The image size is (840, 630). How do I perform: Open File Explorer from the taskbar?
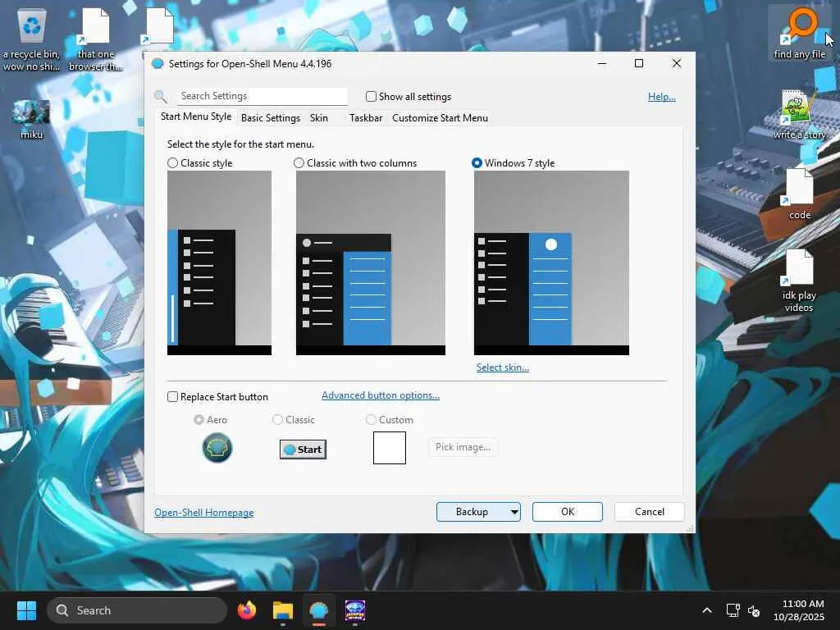tap(283, 610)
